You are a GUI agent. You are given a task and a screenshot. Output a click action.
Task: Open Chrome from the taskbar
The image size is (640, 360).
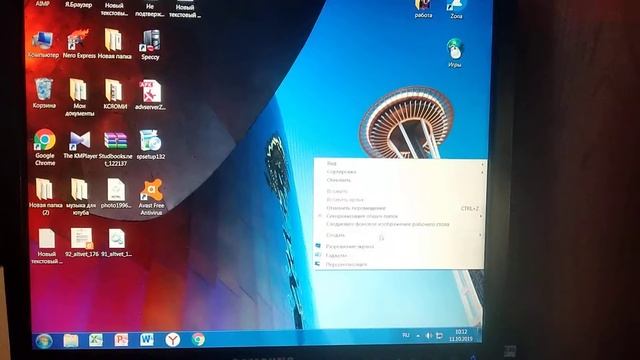click(198, 339)
